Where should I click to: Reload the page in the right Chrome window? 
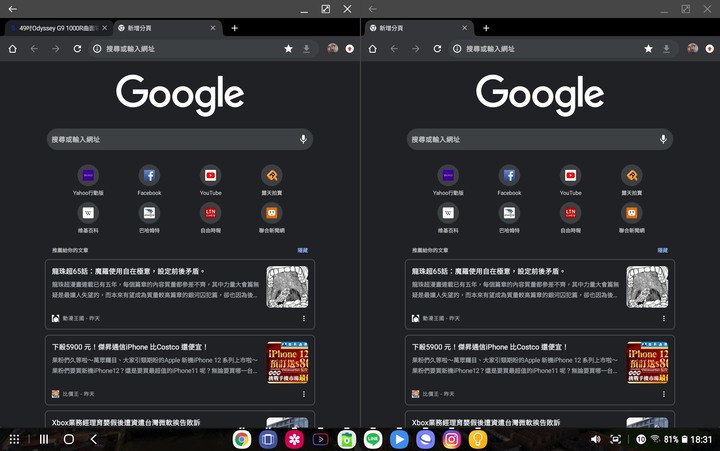pyautogui.click(x=437, y=49)
